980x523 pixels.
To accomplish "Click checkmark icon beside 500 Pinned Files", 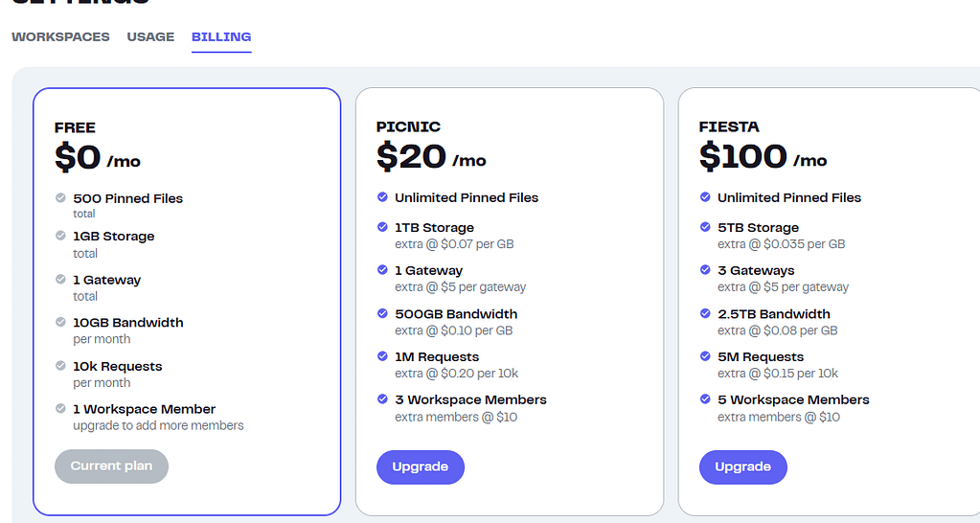I will tap(60, 198).
